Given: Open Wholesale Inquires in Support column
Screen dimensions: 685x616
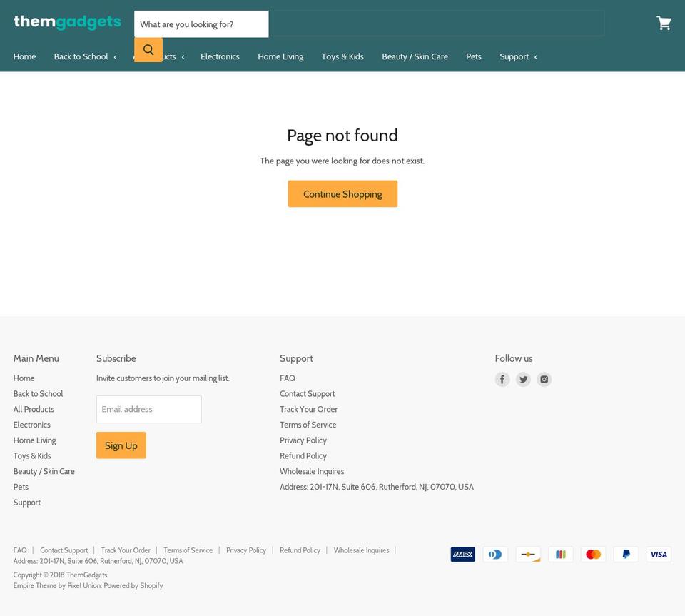Looking at the screenshot, I should (312, 471).
